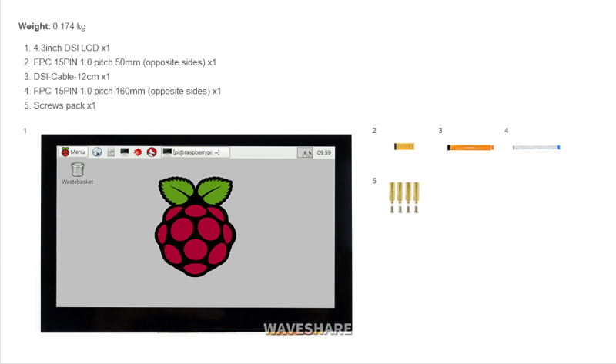Image resolution: width=616 pixels, height=364 pixels.
Task: Click the 4.3inch DSI LCD product image
Action: (196, 234)
